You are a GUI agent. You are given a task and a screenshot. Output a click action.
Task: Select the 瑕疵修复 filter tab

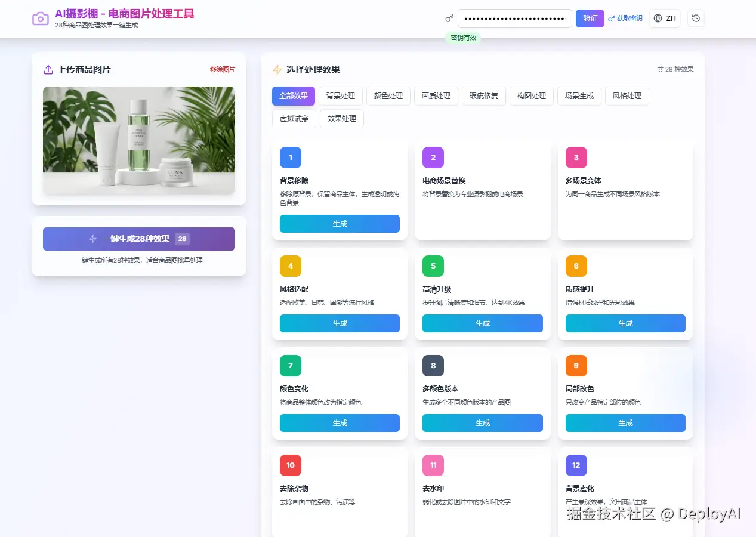point(484,96)
